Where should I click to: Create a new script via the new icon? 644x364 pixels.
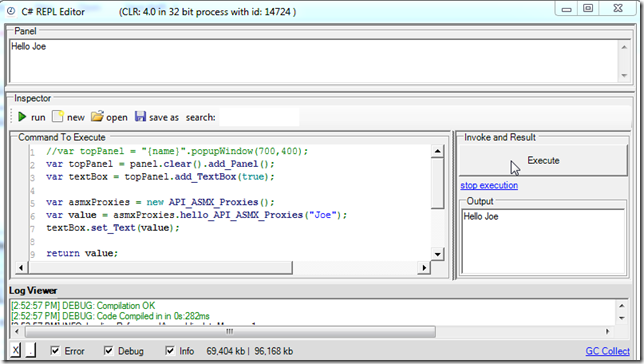tap(58, 117)
